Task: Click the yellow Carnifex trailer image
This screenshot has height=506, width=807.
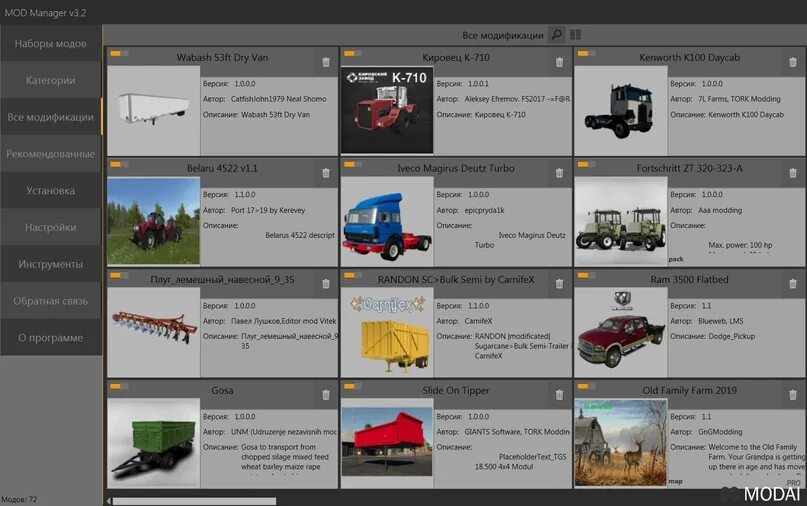Action: click(x=387, y=332)
